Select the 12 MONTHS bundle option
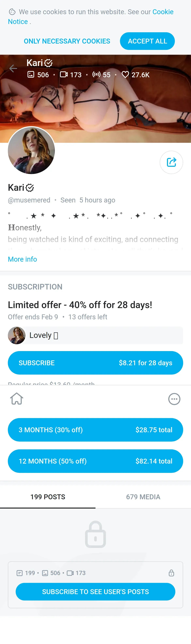Screen dimensions: 191x644 point(95,461)
